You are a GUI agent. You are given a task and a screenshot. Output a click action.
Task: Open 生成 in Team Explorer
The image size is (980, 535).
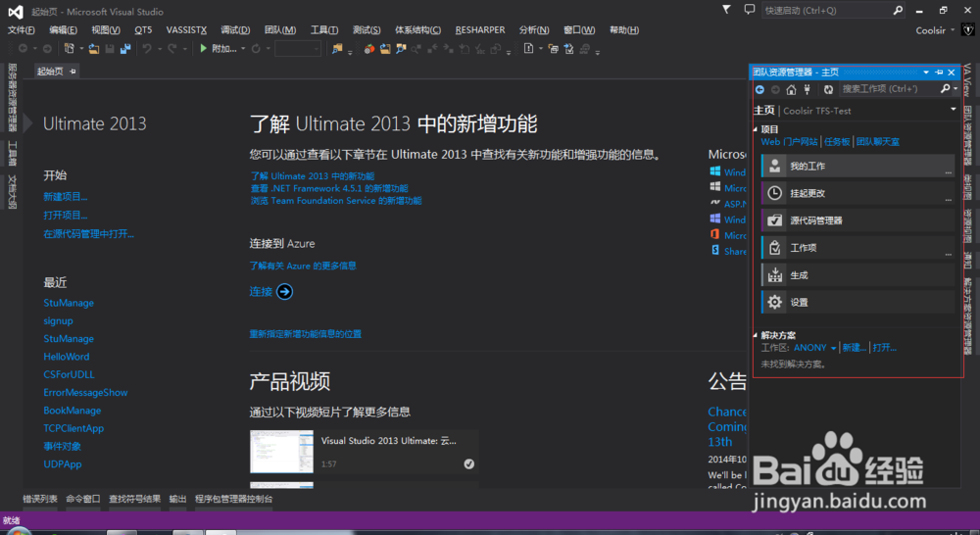pyautogui.click(x=857, y=275)
